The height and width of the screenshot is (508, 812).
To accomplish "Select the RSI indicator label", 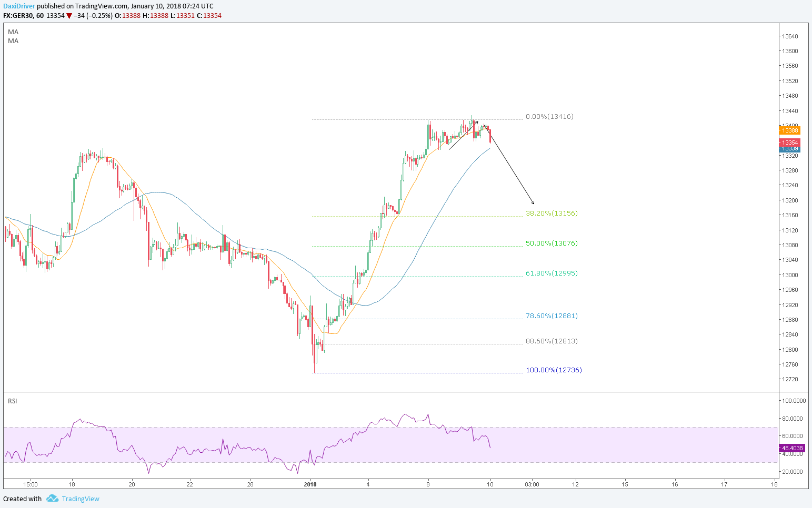I will pos(13,401).
